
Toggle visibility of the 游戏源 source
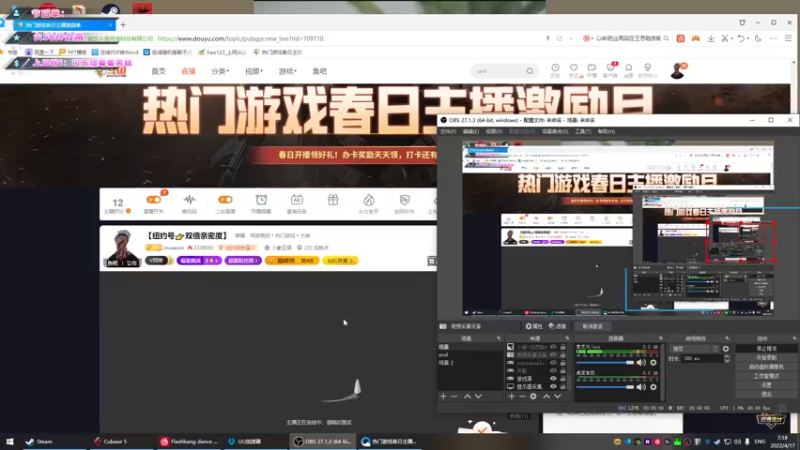pyautogui.click(x=553, y=379)
